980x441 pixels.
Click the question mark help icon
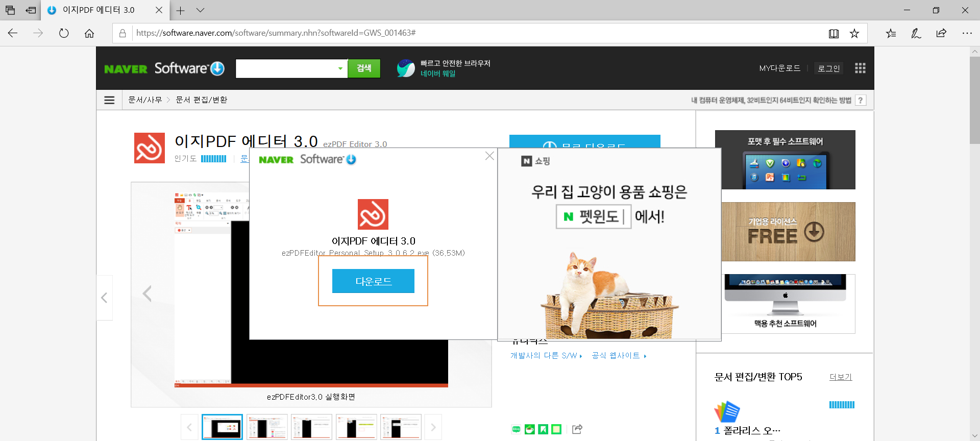click(861, 101)
